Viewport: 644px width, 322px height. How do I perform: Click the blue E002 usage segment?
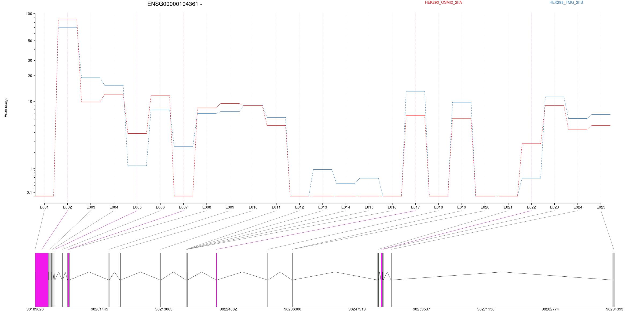point(68,27)
